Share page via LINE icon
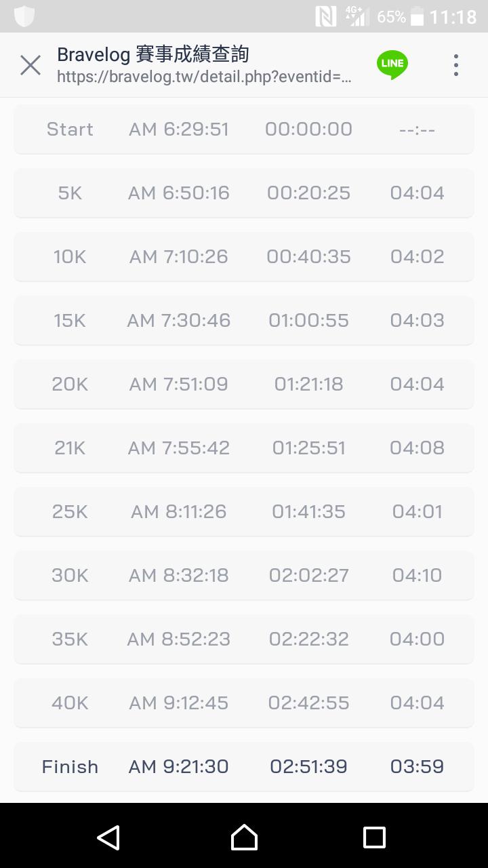Image resolution: width=488 pixels, height=868 pixels. 392,64
